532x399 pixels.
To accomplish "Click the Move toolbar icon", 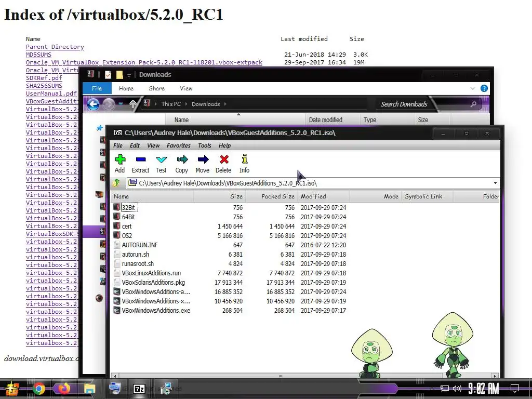I will pos(203,164).
